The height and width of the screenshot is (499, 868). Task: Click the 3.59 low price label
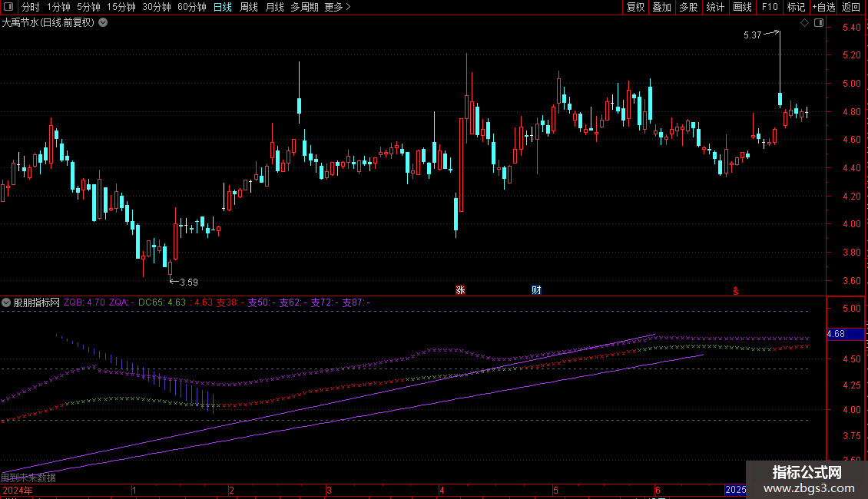(x=189, y=283)
